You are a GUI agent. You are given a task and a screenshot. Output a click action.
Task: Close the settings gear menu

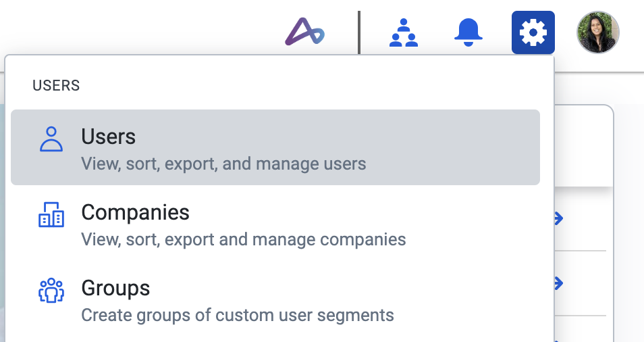533,32
